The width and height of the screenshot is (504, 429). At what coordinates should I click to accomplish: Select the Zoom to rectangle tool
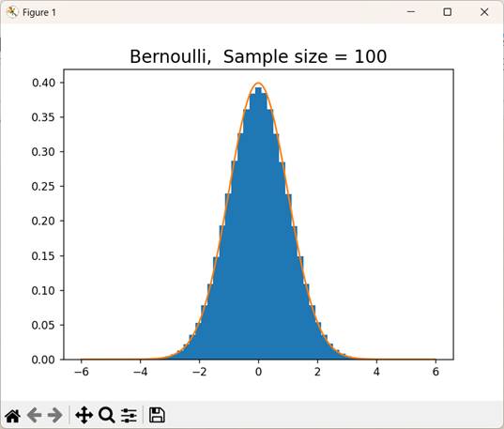tap(107, 415)
